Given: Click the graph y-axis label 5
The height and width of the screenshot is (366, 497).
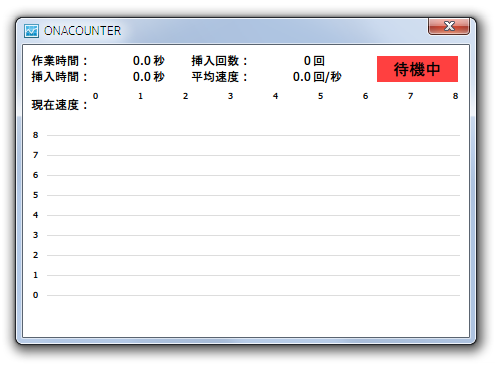Looking at the screenshot, I should point(35,195).
